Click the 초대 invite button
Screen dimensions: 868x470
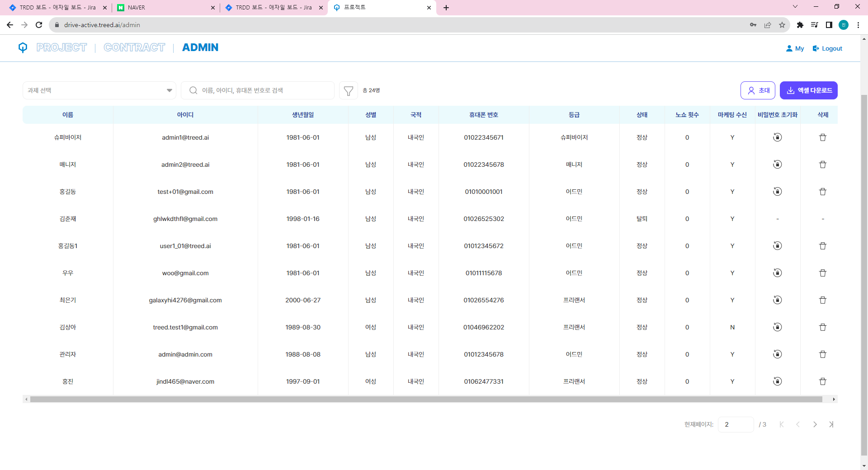click(758, 90)
